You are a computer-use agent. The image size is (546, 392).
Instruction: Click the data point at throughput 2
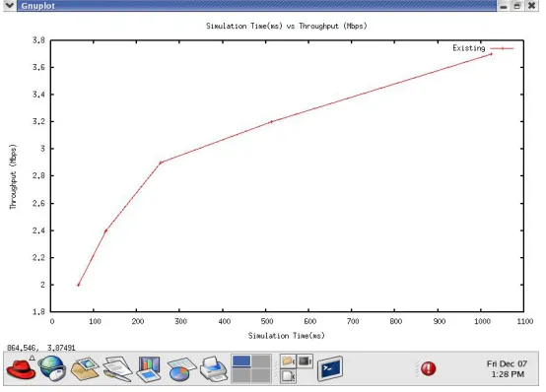pos(78,285)
